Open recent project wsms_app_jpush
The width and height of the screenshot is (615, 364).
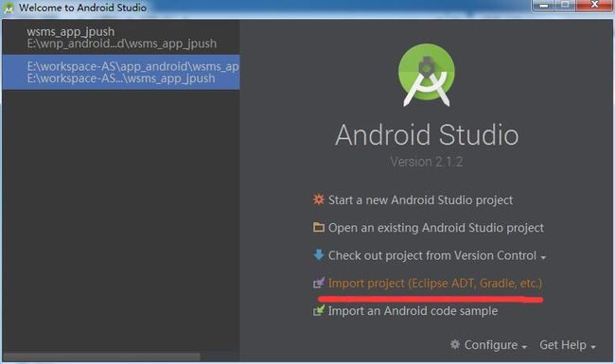[121, 37]
